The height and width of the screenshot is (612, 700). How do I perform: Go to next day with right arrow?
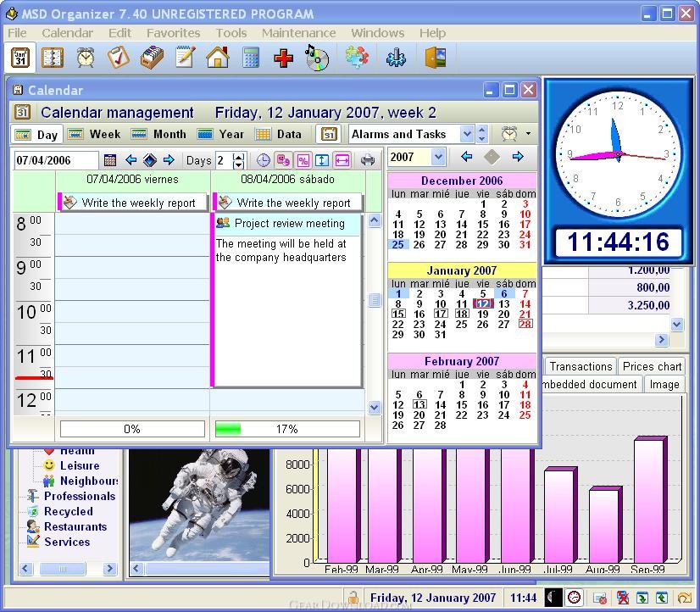169,160
